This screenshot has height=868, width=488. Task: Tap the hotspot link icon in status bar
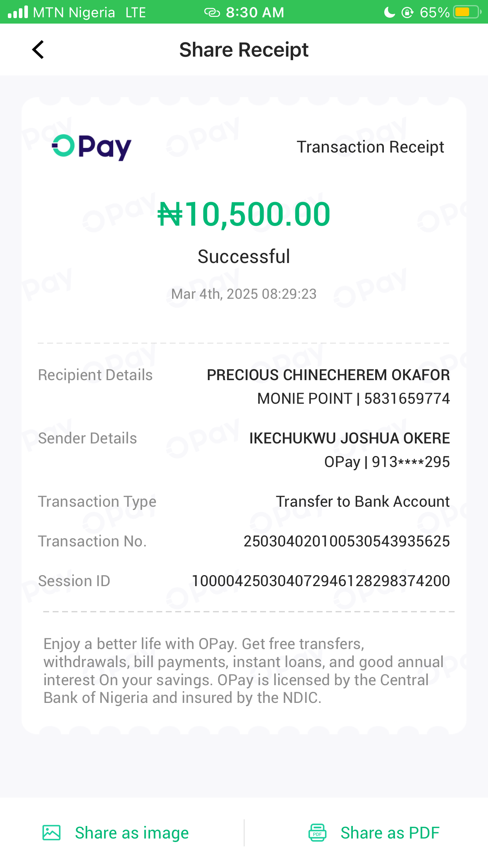(x=212, y=13)
